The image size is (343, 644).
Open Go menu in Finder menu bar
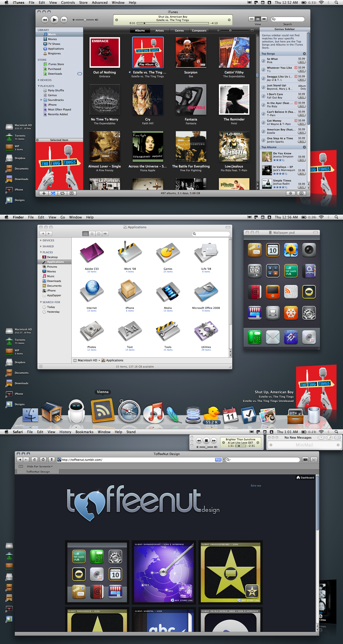point(63,217)
